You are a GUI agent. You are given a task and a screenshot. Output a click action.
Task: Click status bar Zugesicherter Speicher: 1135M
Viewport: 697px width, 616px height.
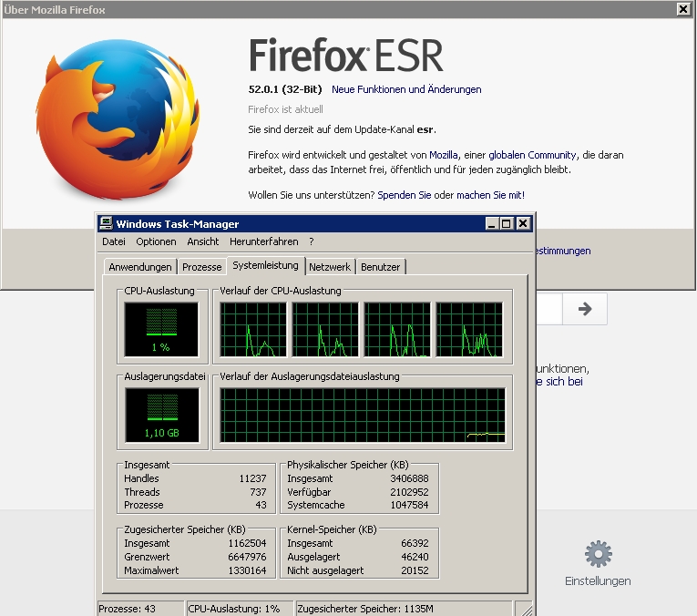[x=404, y=609]
